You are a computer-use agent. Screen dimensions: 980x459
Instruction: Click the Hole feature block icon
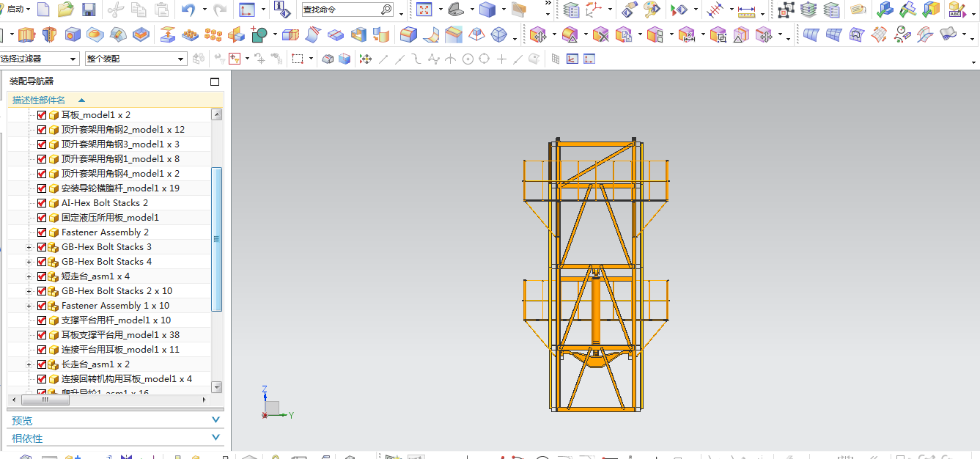point(73,34)
